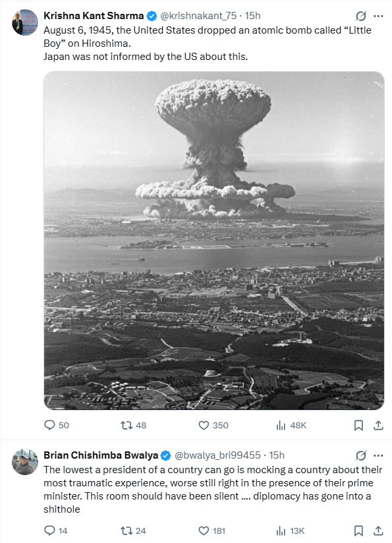Bookmark Krishna's tweet
Screen dimensions: 392x543
(x=358, y=425)
